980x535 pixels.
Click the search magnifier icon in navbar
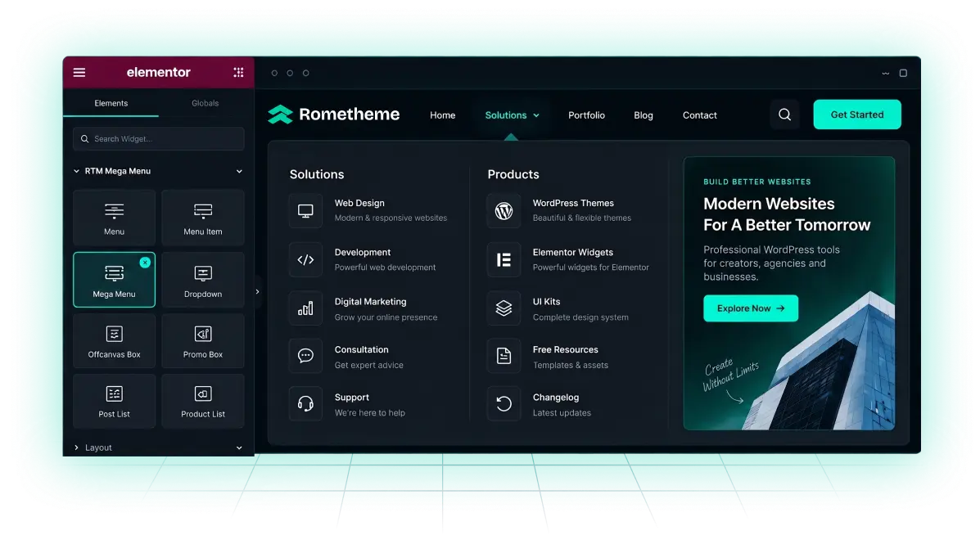click(x=784, y=115)
